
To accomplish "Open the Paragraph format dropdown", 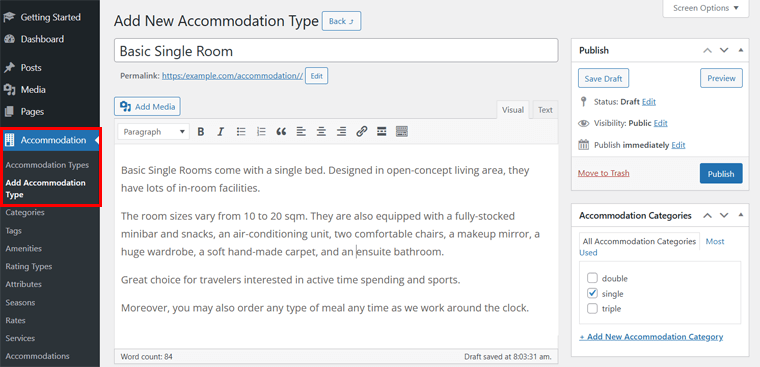I will [x=154, y=131].
